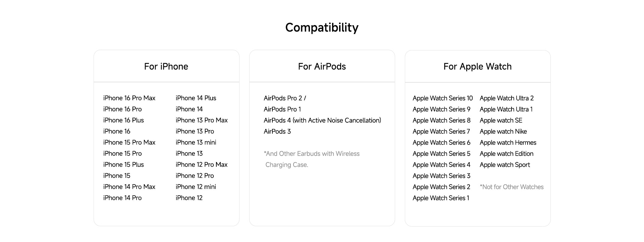Select the For AirPods card header

tap(322, 67)
